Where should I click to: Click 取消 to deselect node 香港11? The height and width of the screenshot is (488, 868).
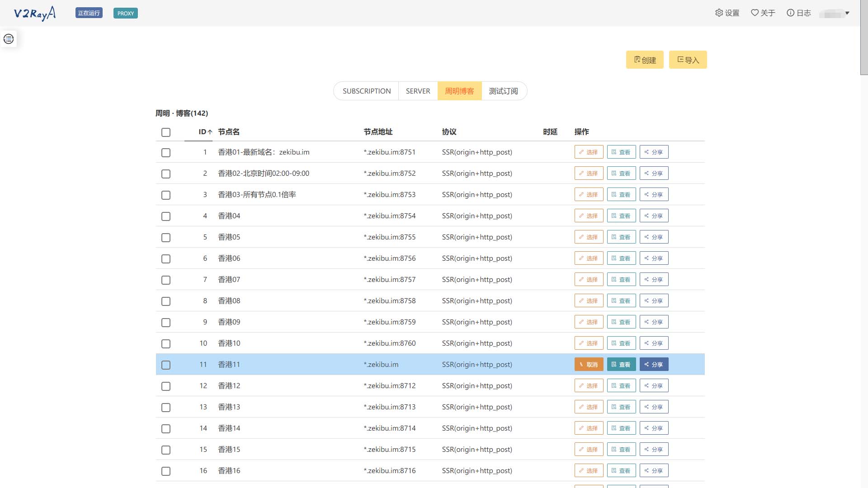(589, 364)
